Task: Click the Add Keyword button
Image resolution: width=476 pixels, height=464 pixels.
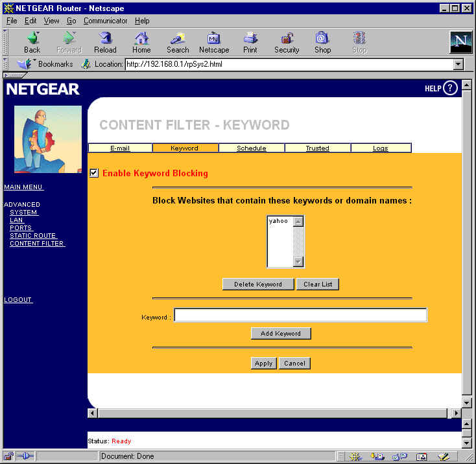Action: [281, 333]
